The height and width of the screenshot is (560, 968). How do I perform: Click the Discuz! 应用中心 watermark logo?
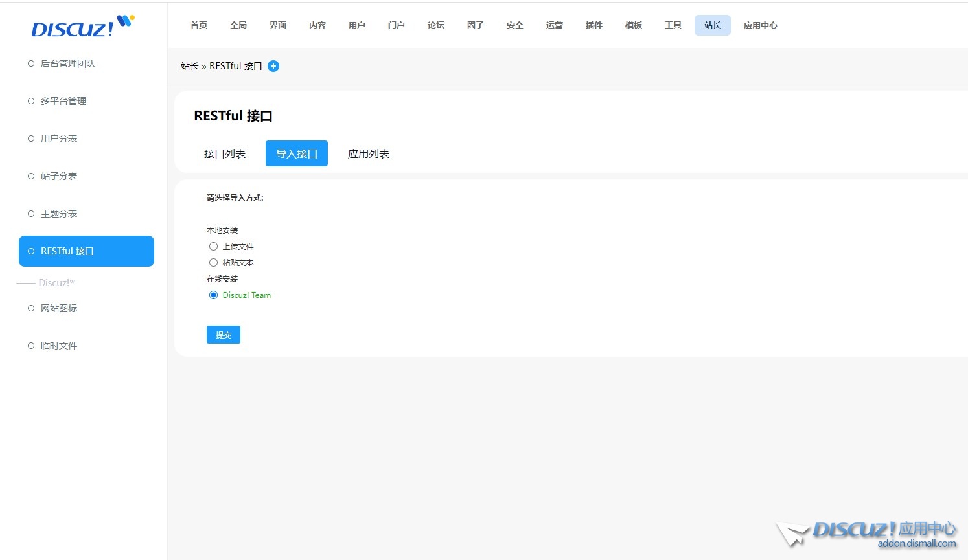(x=868, y=534)
